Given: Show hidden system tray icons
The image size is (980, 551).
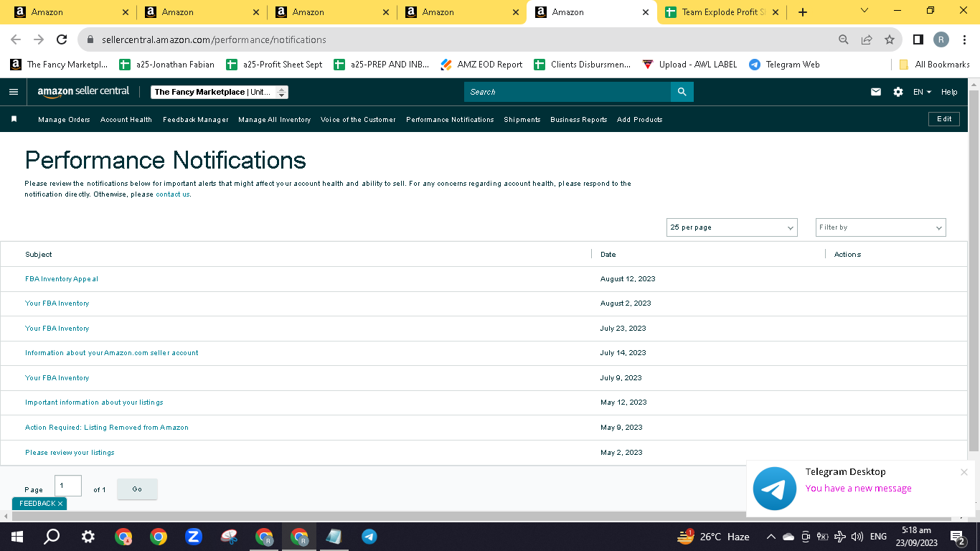Looking at the screenshot, I should pyautogui.click(x=771, y=537).
